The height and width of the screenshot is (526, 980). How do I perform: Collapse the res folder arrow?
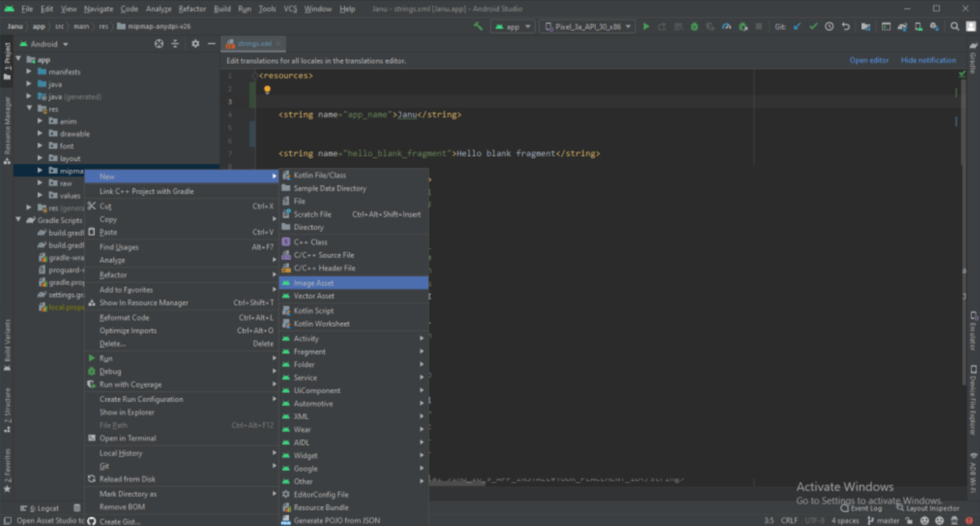point(29,108)
